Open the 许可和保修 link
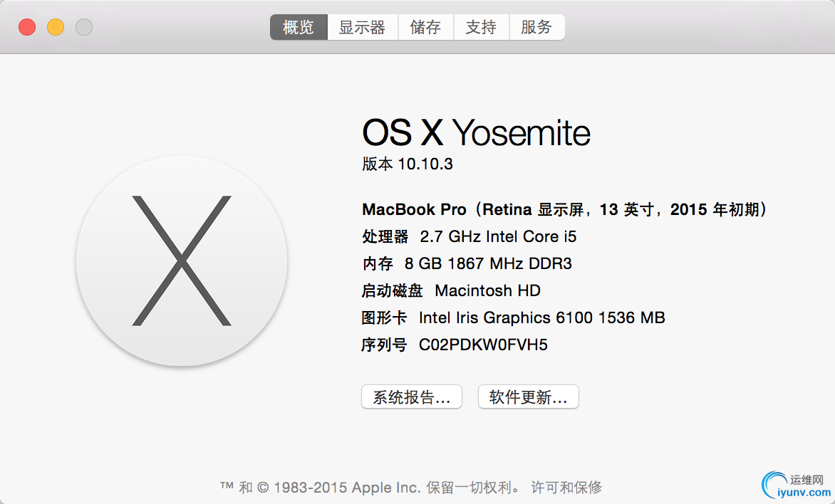This screenshot has width=835, height=504. pyautogui.click(x=566, y=487)
